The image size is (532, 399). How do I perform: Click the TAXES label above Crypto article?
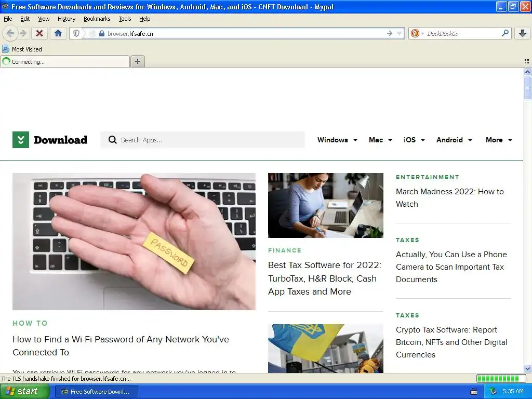click(407, 315)
